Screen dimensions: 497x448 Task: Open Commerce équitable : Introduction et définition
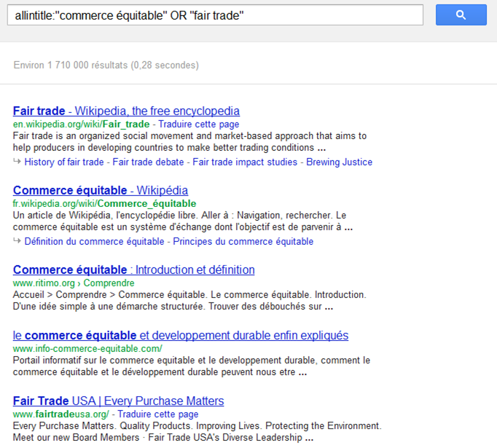click(134, 270)
